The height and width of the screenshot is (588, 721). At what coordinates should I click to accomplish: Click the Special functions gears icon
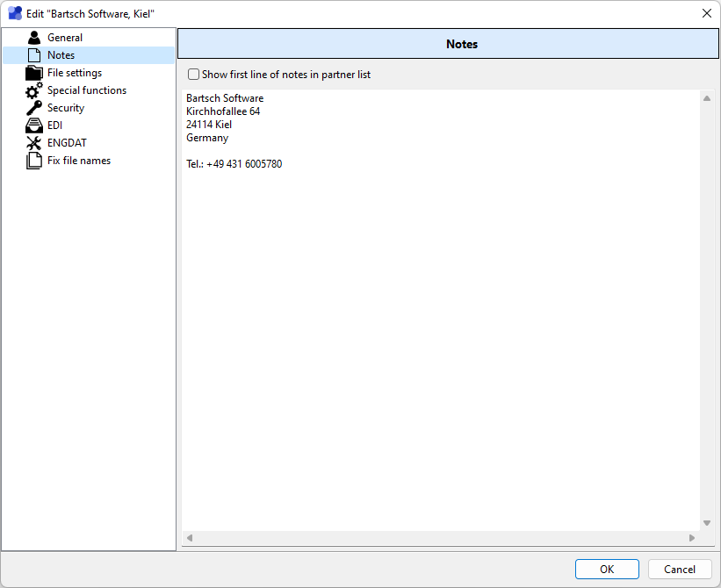(34, 90)
